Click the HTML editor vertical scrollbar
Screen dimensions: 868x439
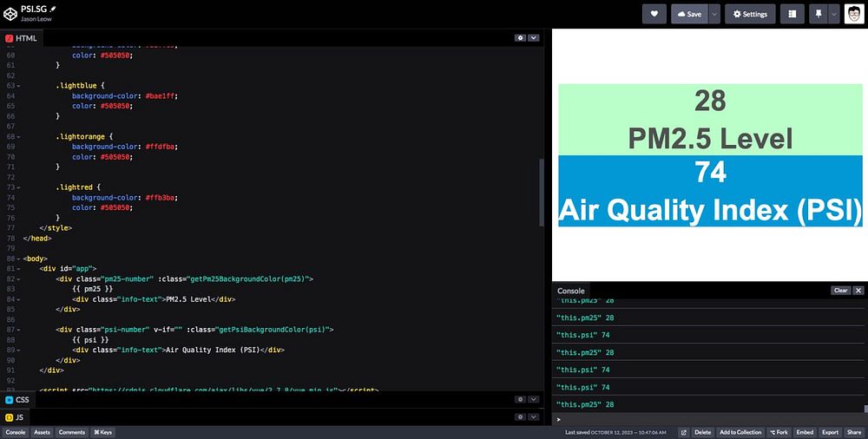point(542,192)
